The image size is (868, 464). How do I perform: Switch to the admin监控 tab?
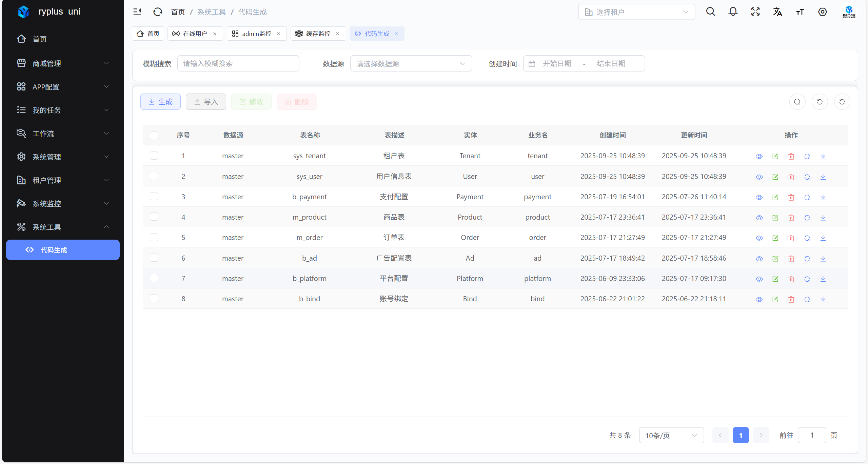256,34
